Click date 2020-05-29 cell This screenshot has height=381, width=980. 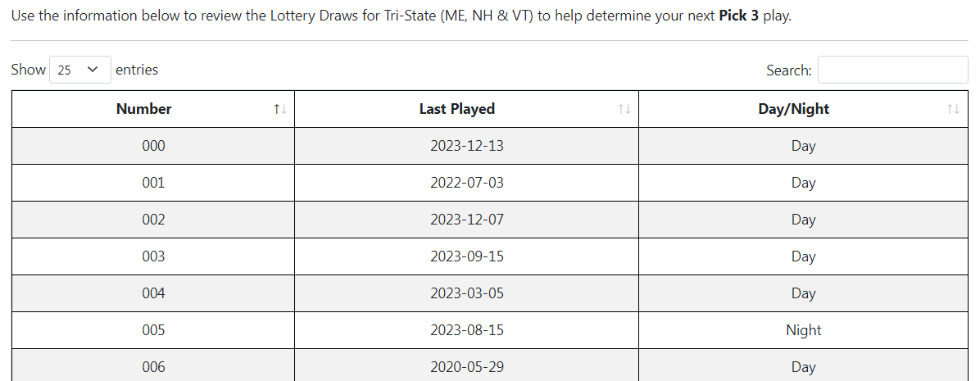(x=466, y=365)
